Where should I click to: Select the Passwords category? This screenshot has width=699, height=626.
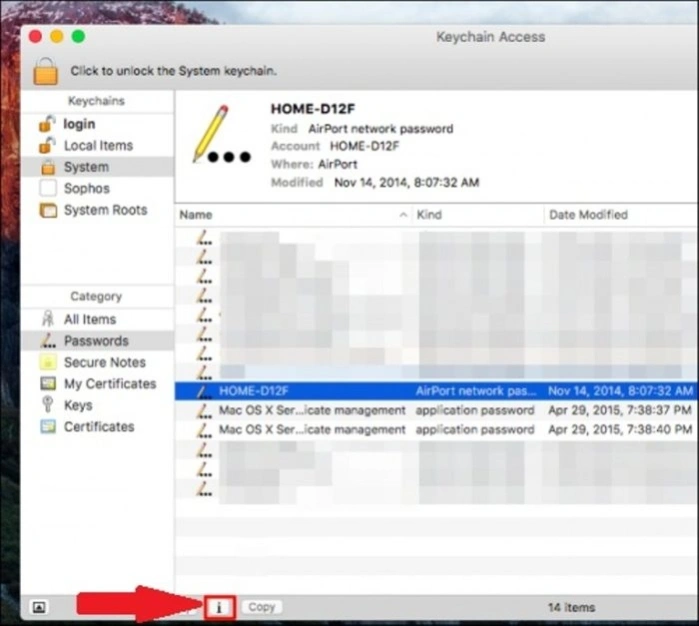[x=97, y=341]
